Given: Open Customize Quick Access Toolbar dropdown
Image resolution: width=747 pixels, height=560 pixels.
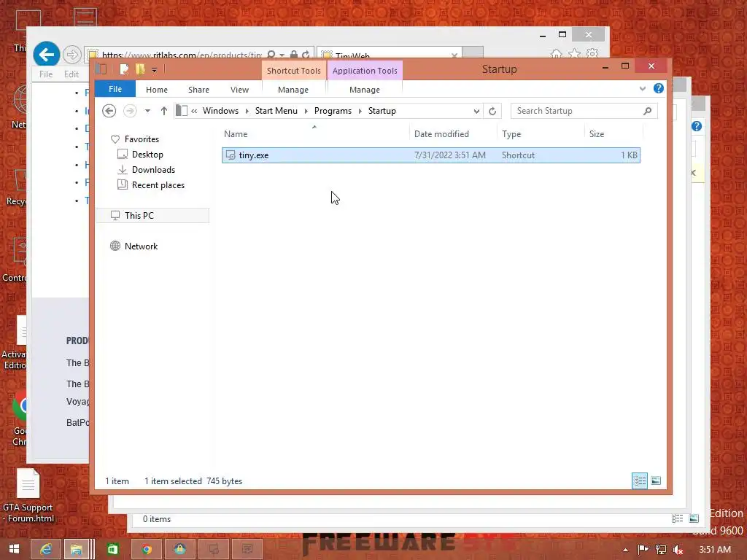Looking at the screenshot, I should tap(155, 70).
